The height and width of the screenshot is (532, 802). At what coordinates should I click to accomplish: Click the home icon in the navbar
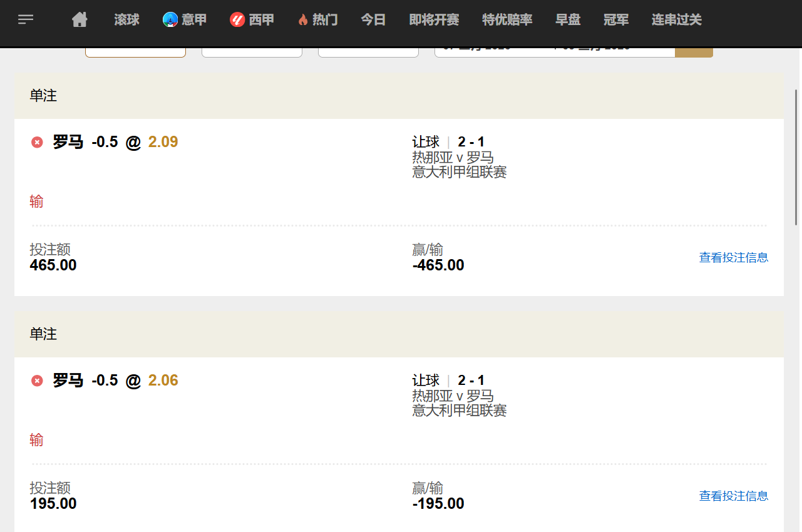[80, 19]
